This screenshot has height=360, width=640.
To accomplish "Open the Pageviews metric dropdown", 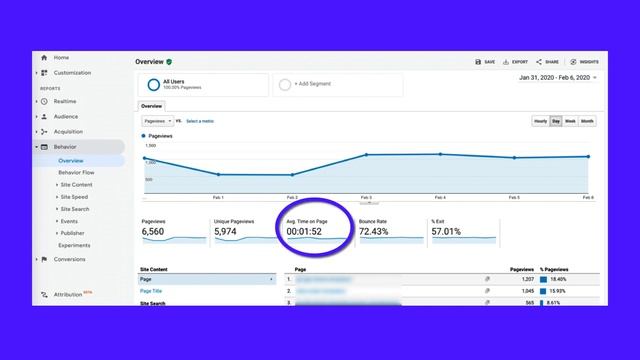I will point(158,121).
